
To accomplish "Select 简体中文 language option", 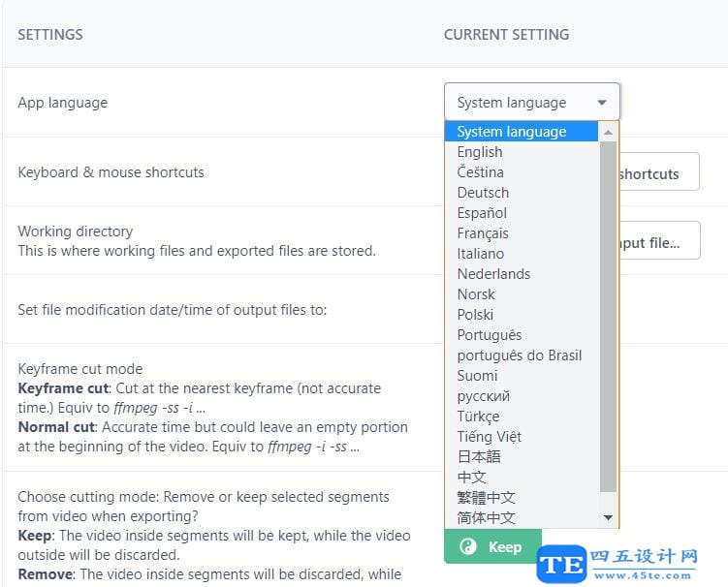I will coord(486,518).
